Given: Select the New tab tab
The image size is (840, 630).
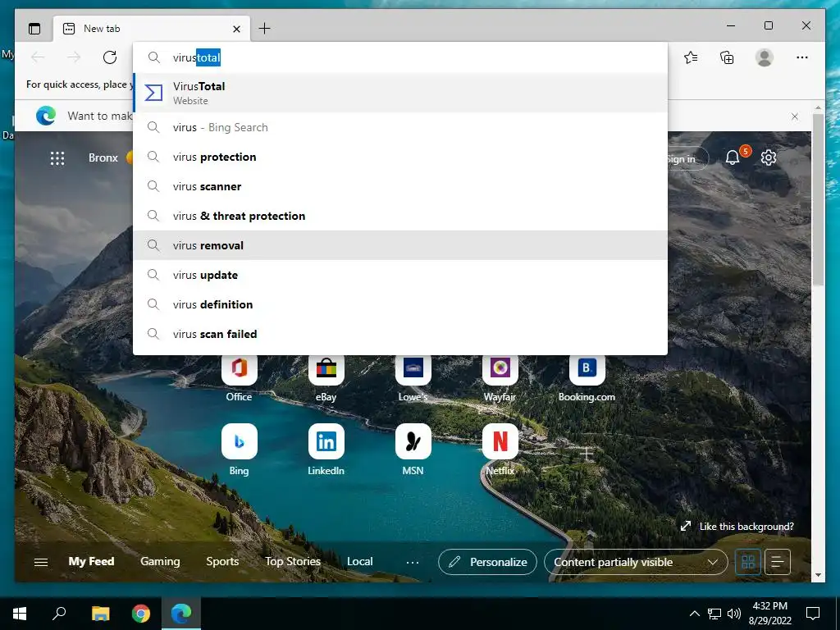Looking at the screenshot, I should coord(152,29).
